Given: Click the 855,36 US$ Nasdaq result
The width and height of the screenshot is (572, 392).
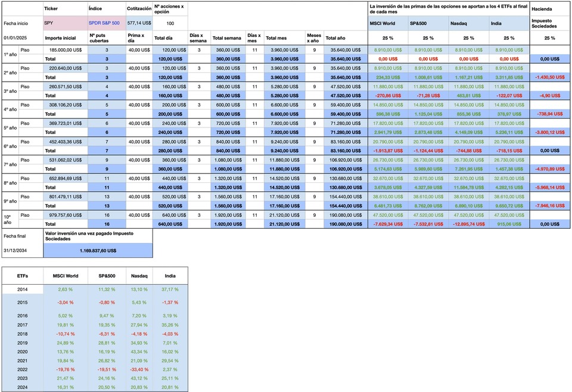Looking at the screenshot, I should point(469,114).
